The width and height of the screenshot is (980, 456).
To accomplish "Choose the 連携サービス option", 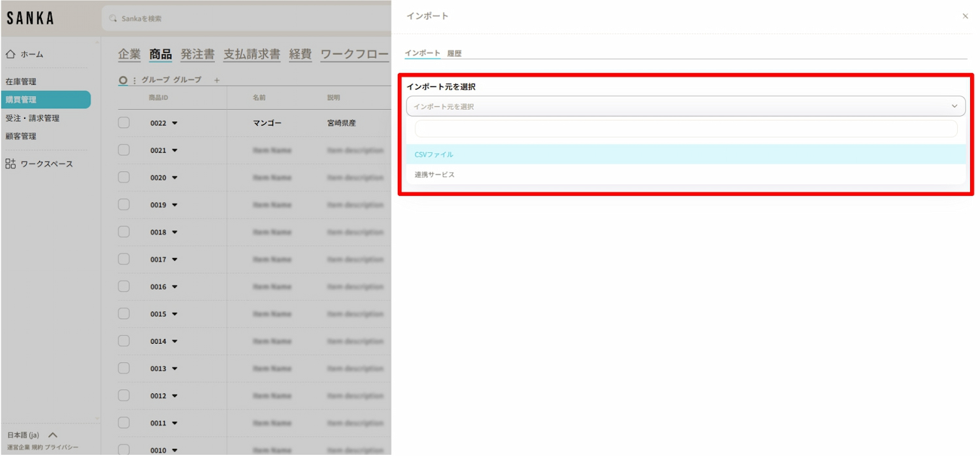I will pos(434,175).
